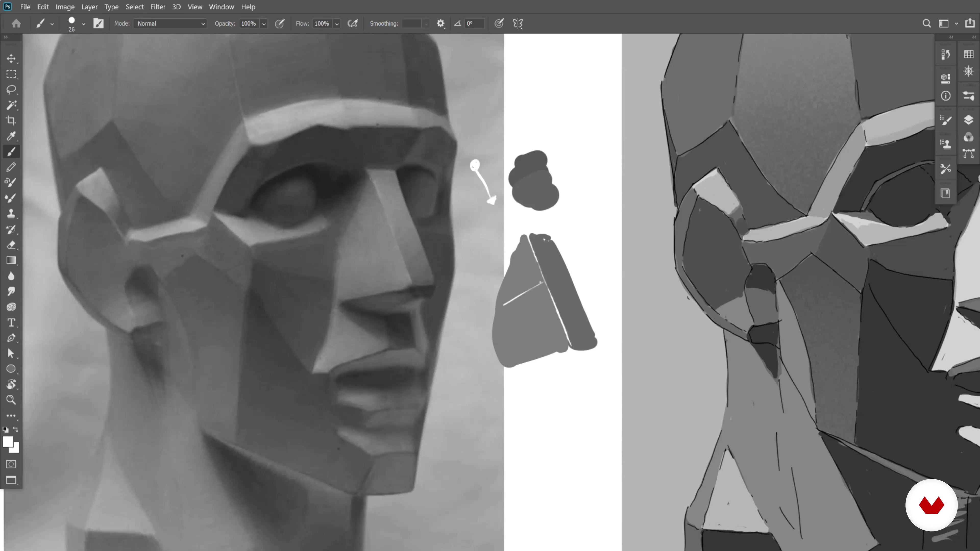Toggle pressure for opacity button
980x551 pixels.
(x=280, y=23)
